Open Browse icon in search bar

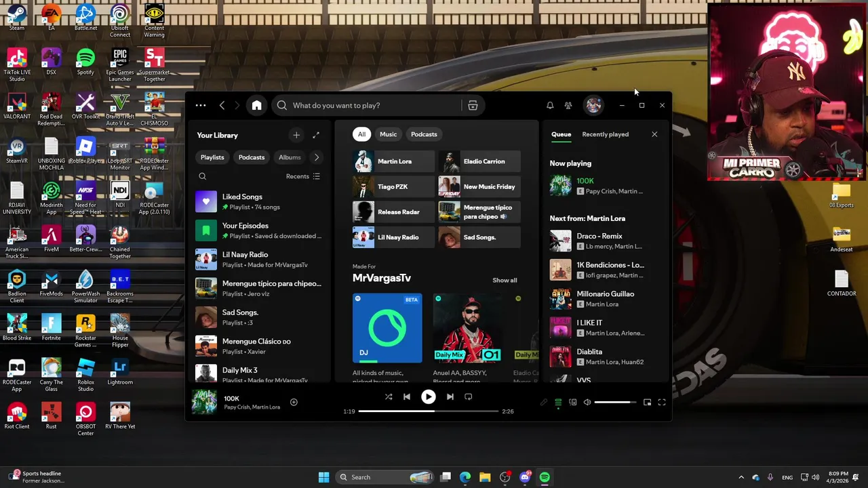[473, 105]
